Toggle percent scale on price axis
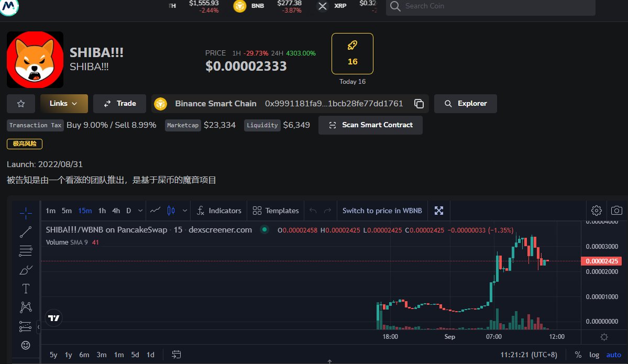 coord(578,355)
